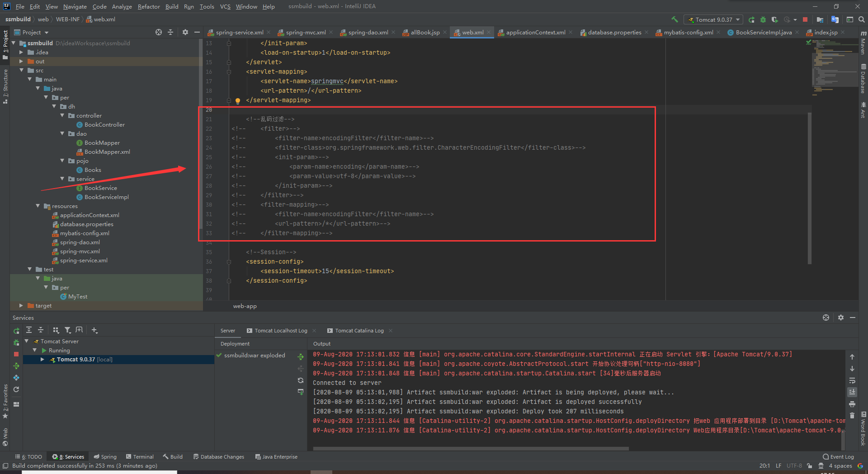Open Search Everywhere with the magnifier icon
The height and width of the screenshot is (474, 868).
[x=861, y=19]
